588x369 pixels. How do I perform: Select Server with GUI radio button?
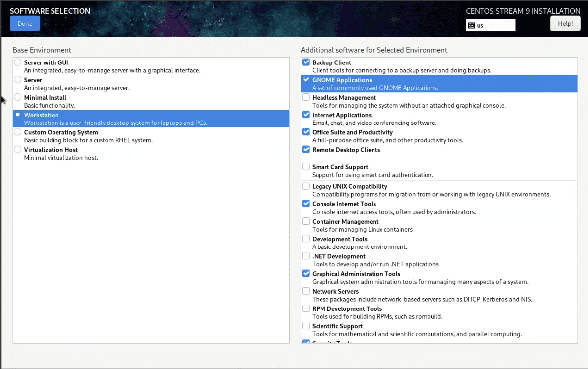pos(18,62)
